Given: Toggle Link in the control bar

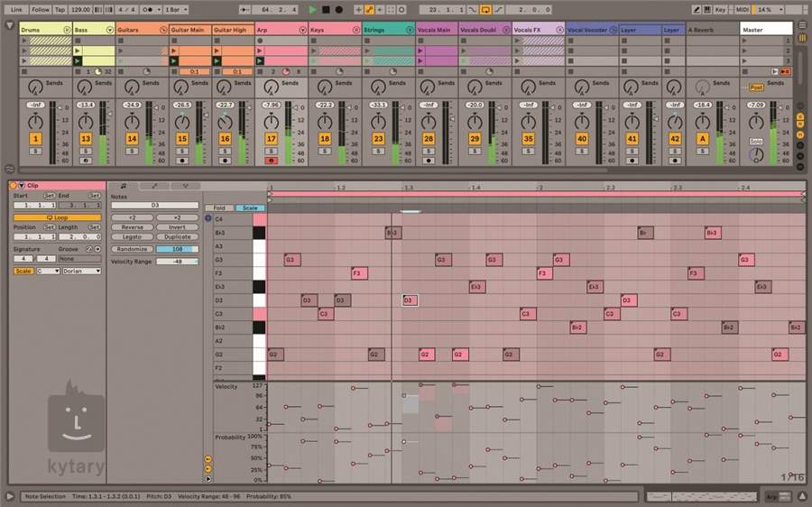Looking at the screenshot, I should [16, 9].
